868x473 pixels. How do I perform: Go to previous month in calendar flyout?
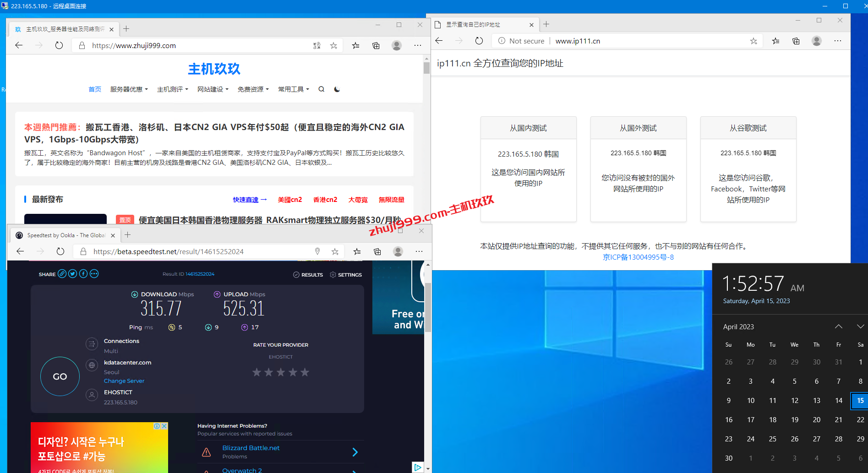tap(838, 326)
